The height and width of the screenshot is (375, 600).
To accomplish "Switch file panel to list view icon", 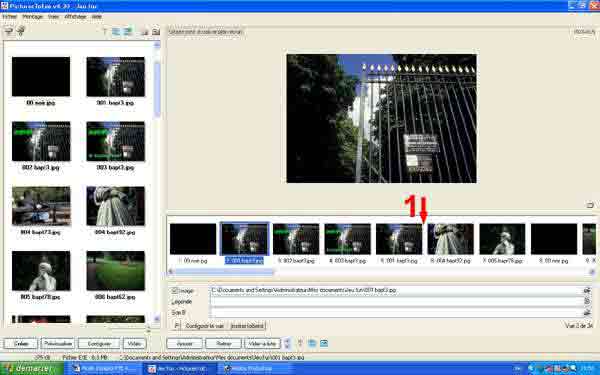I will tap(116, 31).
